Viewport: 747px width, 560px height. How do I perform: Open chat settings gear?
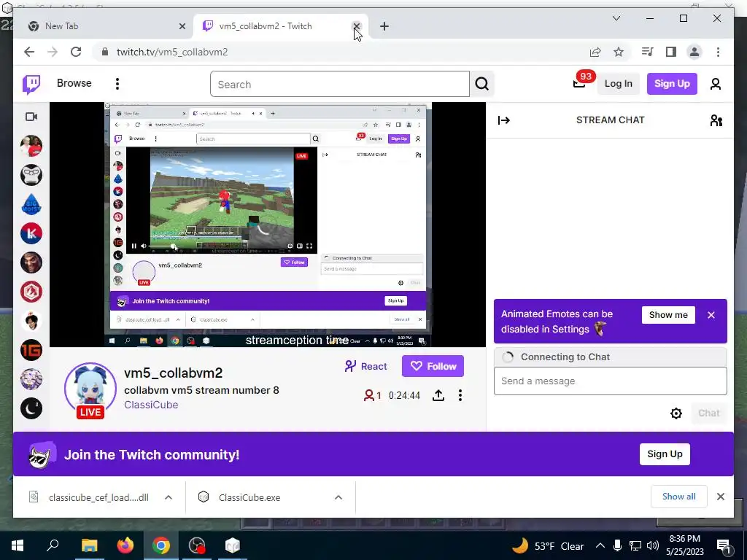coord(676,413)
